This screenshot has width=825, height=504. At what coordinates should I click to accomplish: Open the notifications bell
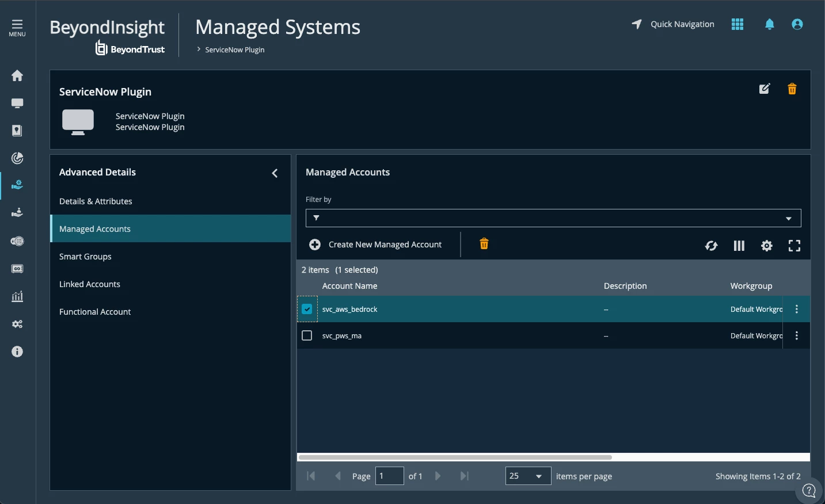(770, 24)
